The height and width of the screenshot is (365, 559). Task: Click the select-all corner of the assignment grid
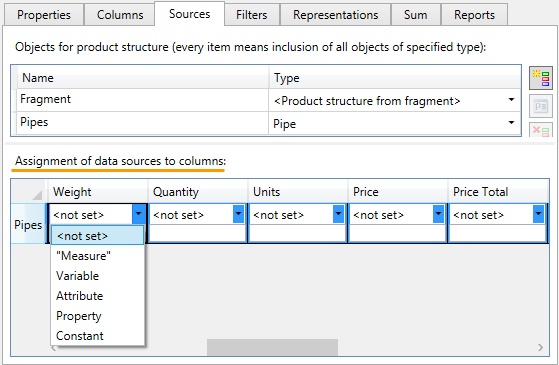pos(29,192)
